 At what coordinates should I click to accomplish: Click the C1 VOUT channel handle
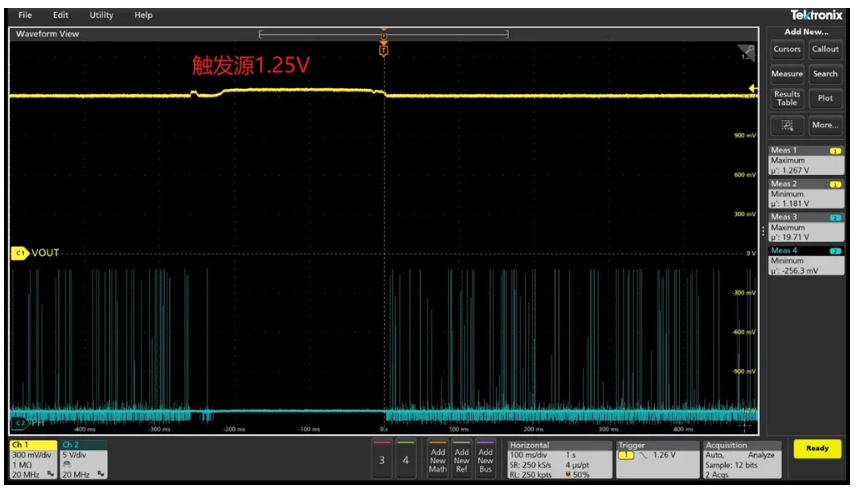coord(19,253)
